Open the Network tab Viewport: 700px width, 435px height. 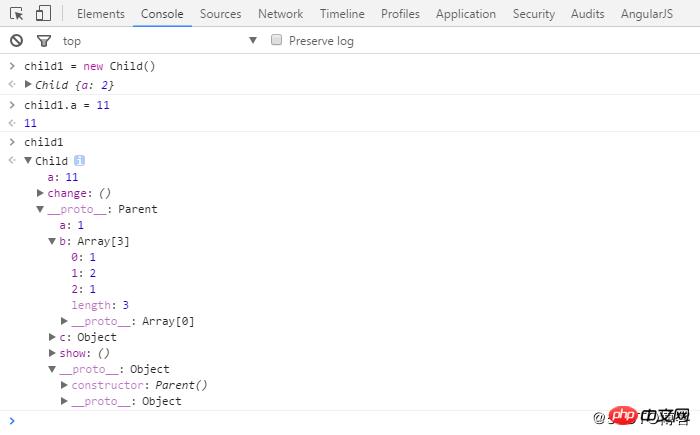(280, 14)
